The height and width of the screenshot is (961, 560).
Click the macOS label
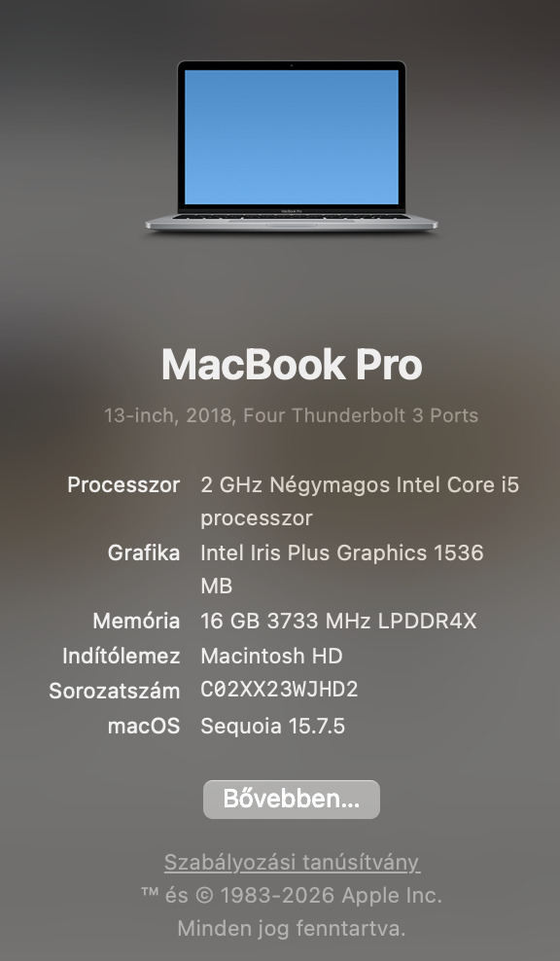point(144,726)
